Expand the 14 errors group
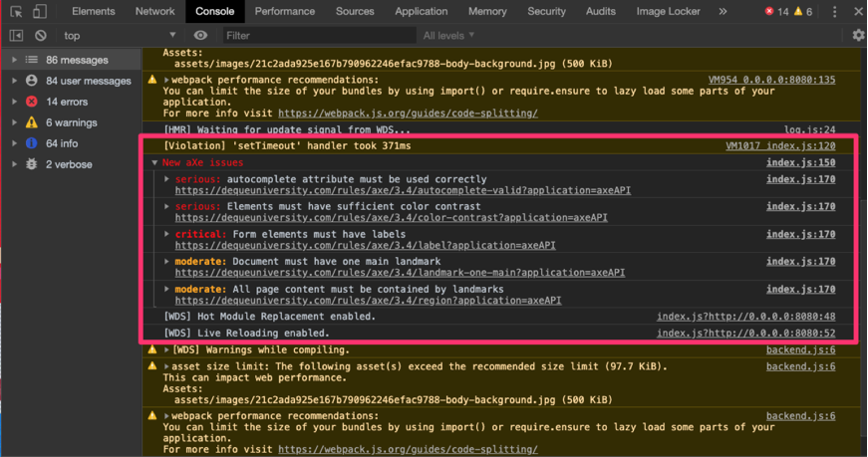Screen dimensions: 868x457 (14, 102)
